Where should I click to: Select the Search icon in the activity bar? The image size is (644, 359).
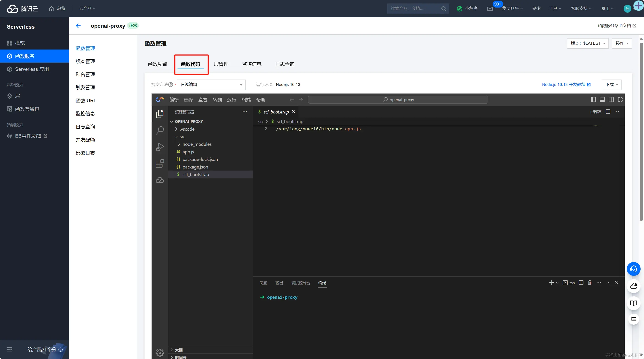160,130
